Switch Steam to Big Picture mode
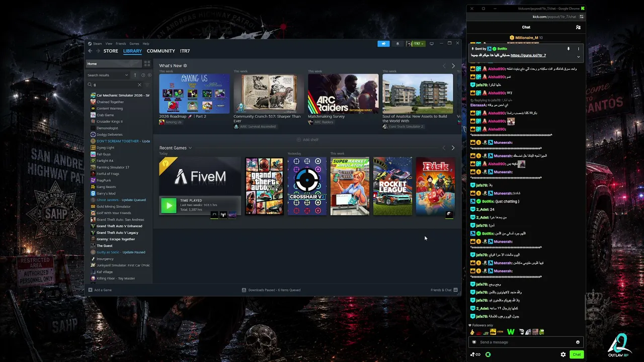Image resolution: width=644 pixels, height=362 pixels. pos(431,44)
